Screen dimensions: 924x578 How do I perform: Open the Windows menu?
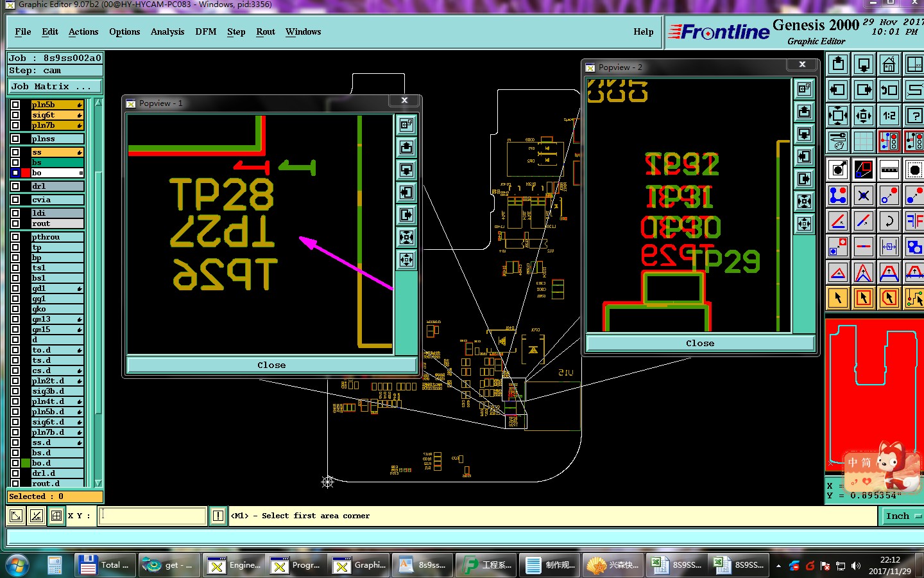coord(304,31)
